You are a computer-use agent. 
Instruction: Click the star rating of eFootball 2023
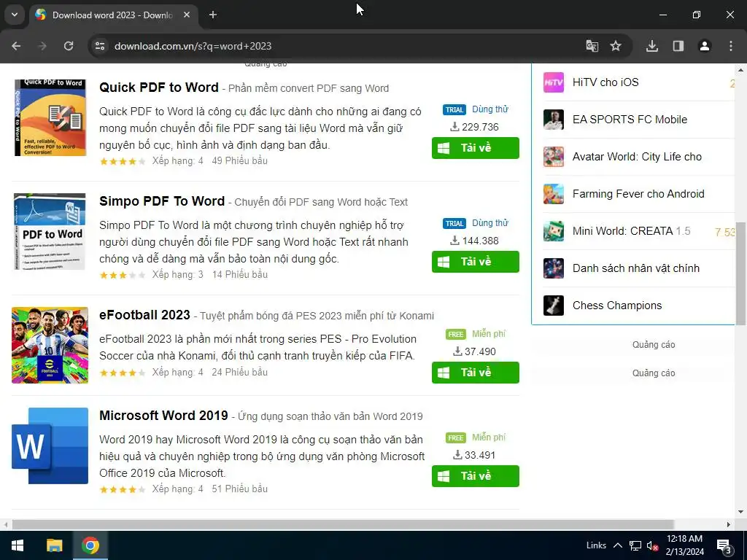click(123, 373)
